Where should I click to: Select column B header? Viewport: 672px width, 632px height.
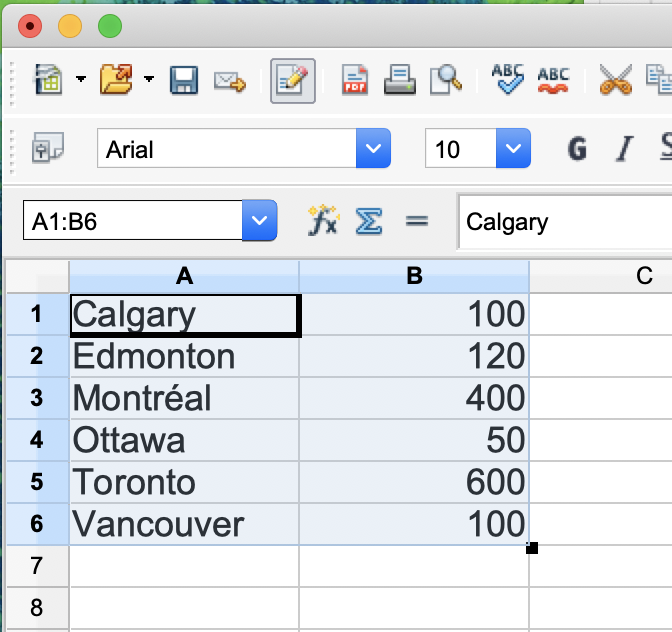(x=414, y=276)
